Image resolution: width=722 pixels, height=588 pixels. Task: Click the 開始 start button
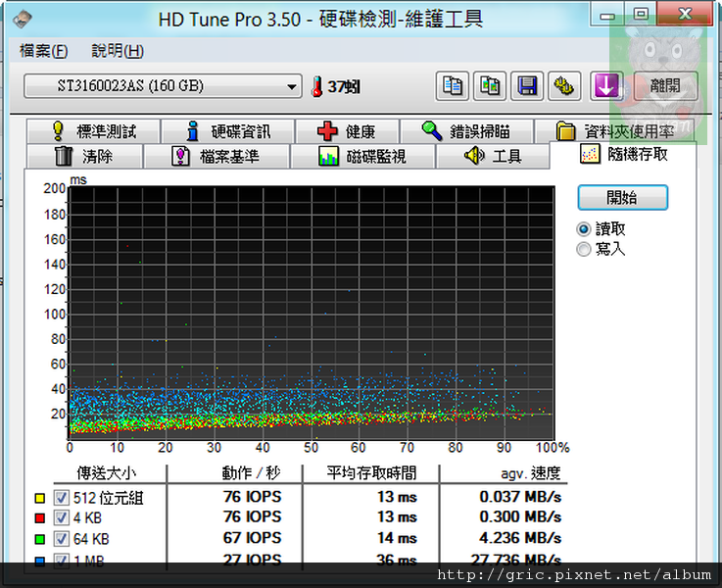tap(622, 198)
